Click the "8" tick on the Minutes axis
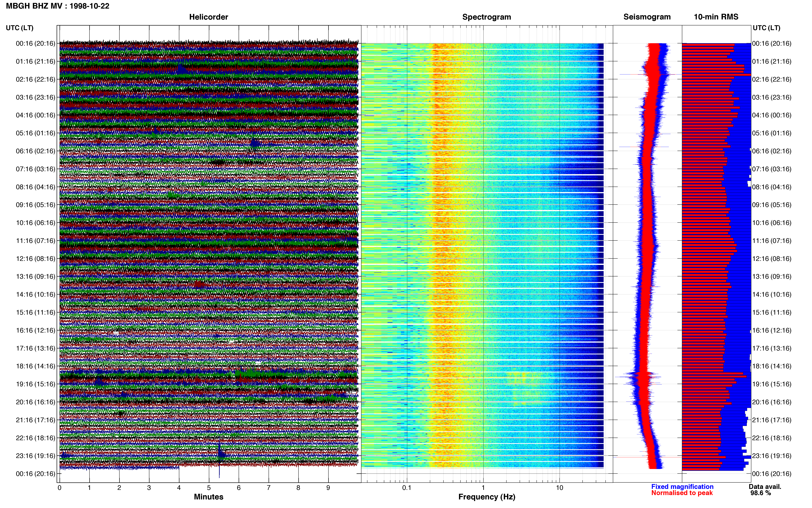812x508 pixels. pos(298,487)
